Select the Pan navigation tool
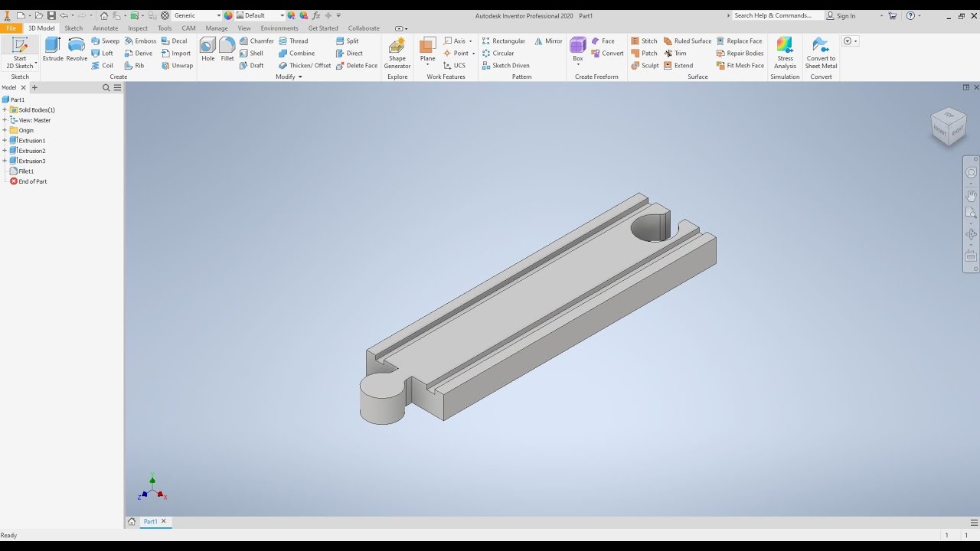The image size is (980, 551). tap(971, 196)
